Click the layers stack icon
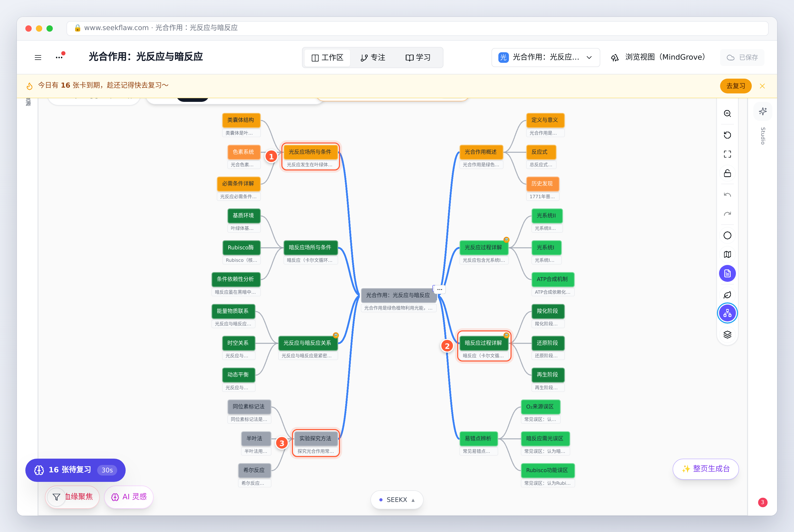Screen dimensions: 794x532 click(x=727, y=335)
